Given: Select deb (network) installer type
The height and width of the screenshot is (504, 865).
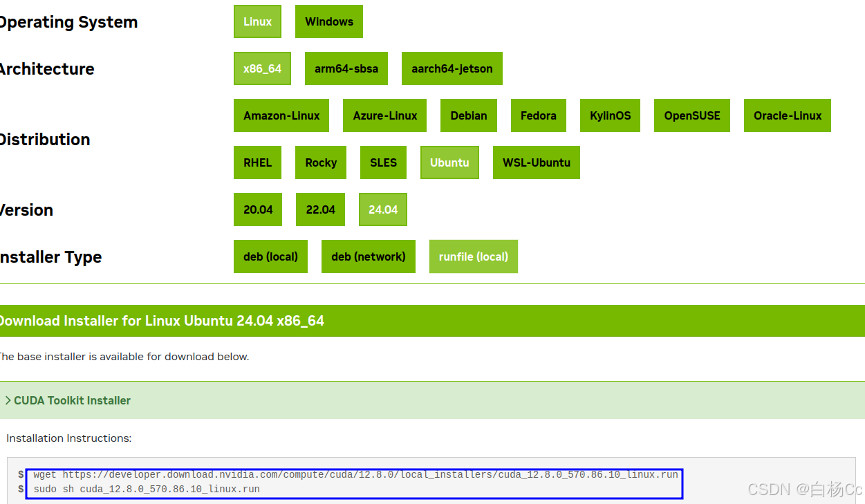Looking at the screenshot, I should pyautogui.click(x=369, y=256).
